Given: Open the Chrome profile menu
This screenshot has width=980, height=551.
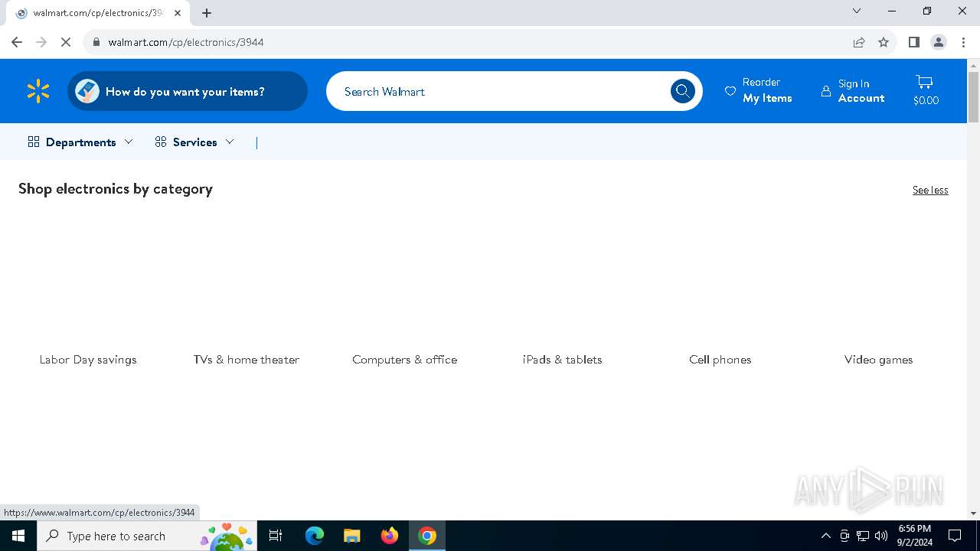Looking at the screenshot, I should (939, 42).
